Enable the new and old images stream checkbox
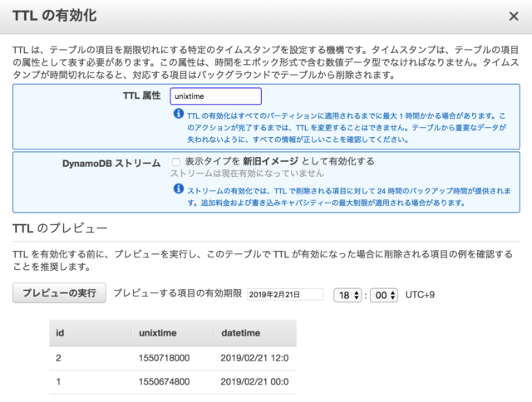Screen dimensions: 532x402 point(175,161)
